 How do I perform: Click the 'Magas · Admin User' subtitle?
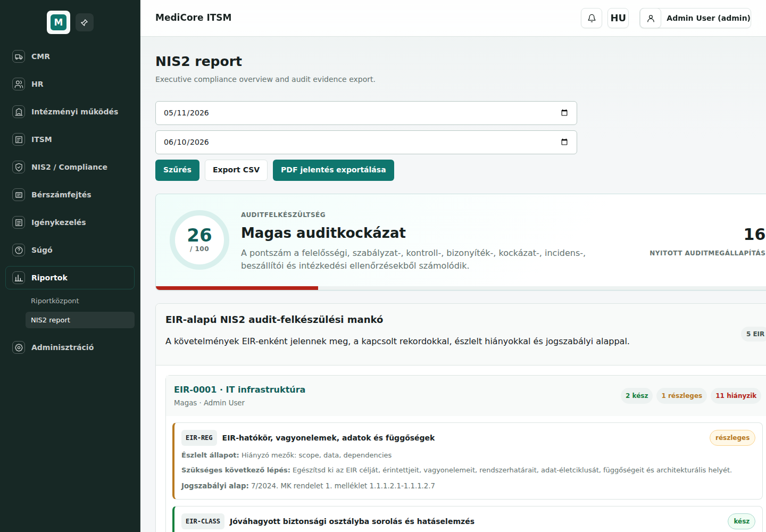click(209, 403)
